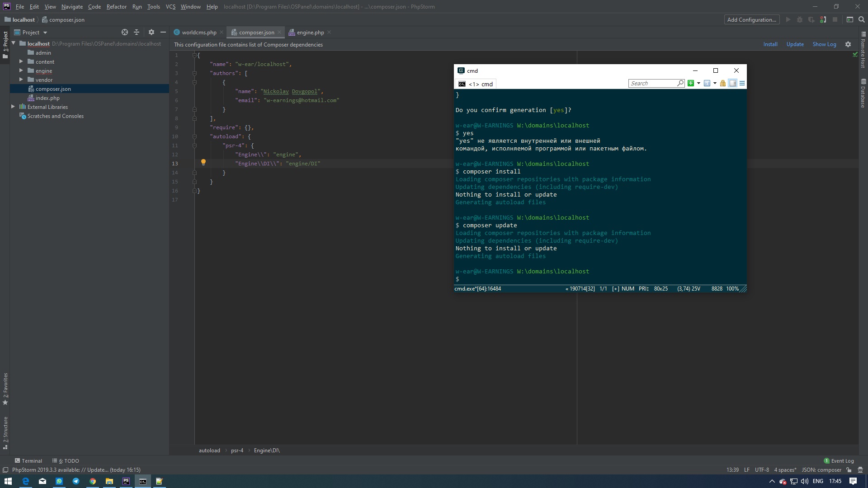Click the collapse all icon in Project panel
This screenshot has height=488, width=868.
click(137, 32)
